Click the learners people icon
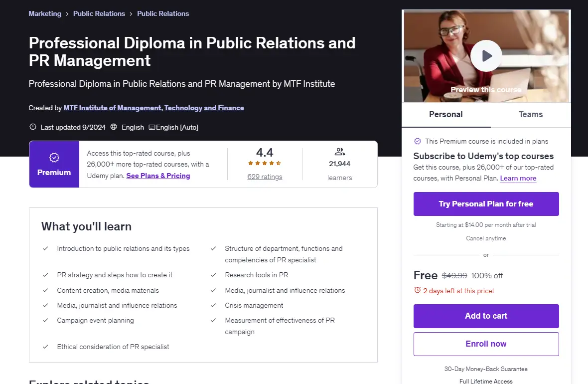This screenshot has width=588, height=384. pos(340,152)
